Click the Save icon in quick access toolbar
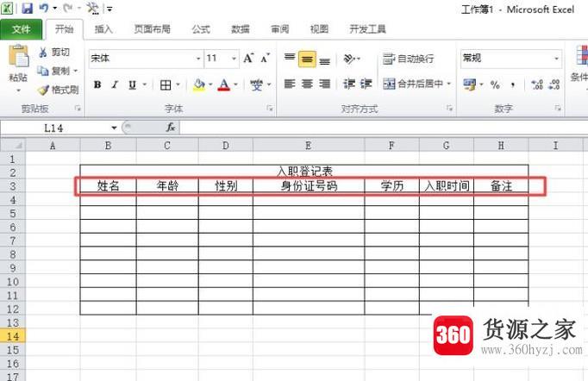This screenshot has height=381, width=588. coord(27,8)
